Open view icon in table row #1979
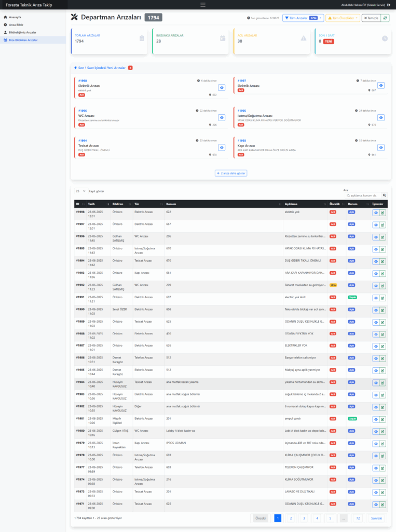This screenshot has height=532, width=396. pos(376,444)
